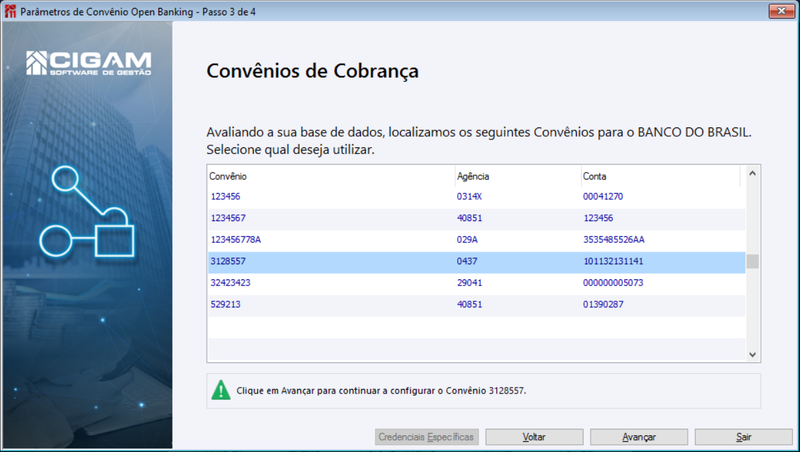Click the 'Clique em Avançar para continuar' message
The width and height of the screenshot is (800, 452).
[381, 391]
